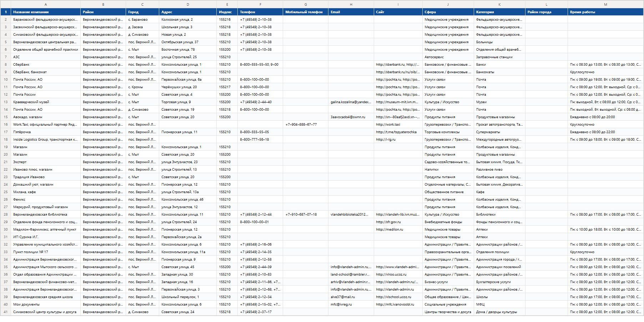Select the 'Отделения полиции' category cell
644x322 pixels.
499,252
